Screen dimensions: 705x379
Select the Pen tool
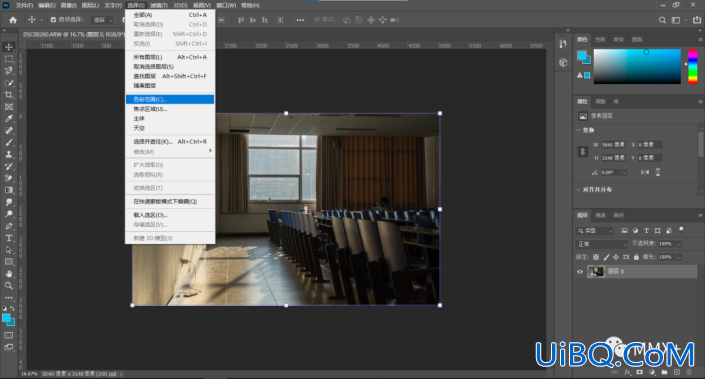click(x=9, y=226)
